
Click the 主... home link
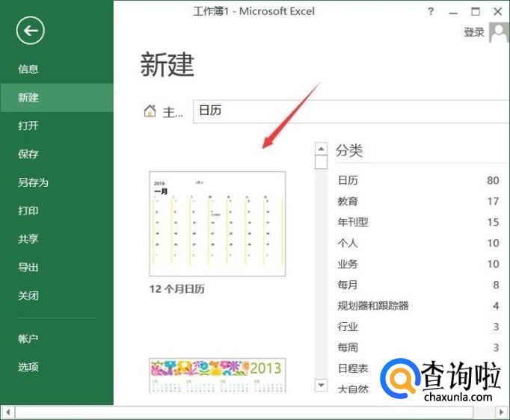[173, 112]
